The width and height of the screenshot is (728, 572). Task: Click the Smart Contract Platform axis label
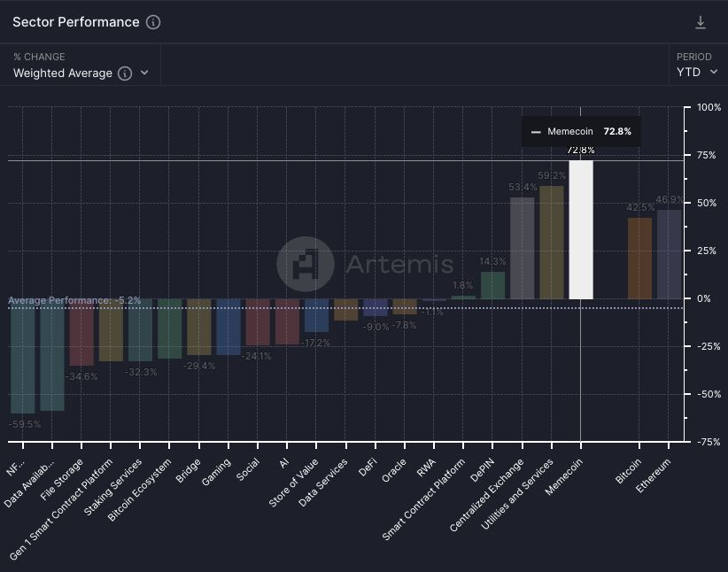coord(424,500)
